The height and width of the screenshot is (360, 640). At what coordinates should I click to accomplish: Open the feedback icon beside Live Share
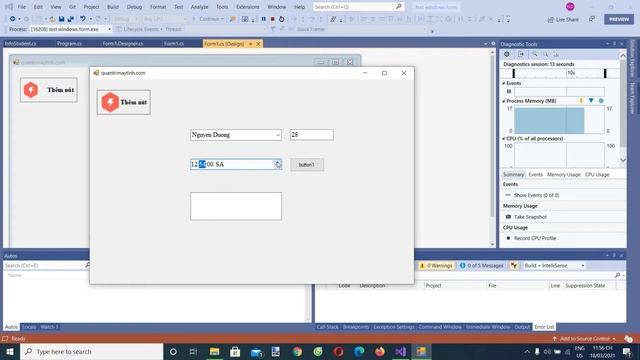(x=592, y=19)
